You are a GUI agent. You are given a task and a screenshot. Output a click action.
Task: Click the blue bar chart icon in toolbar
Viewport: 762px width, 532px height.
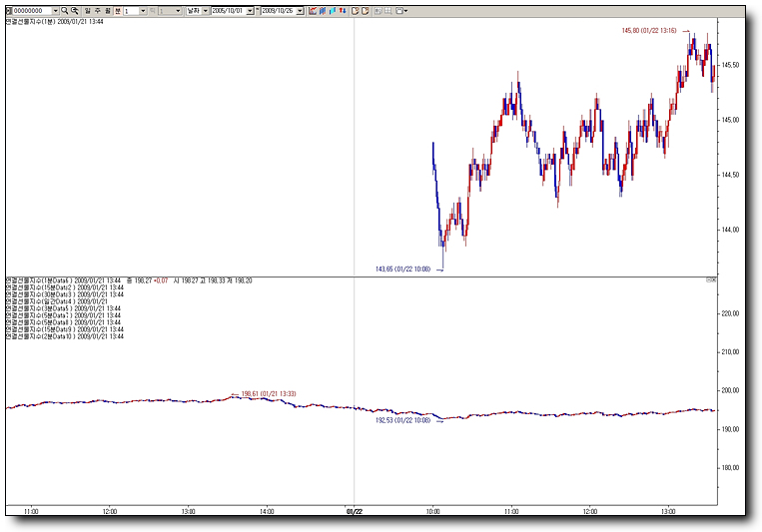tap(324, 10)
